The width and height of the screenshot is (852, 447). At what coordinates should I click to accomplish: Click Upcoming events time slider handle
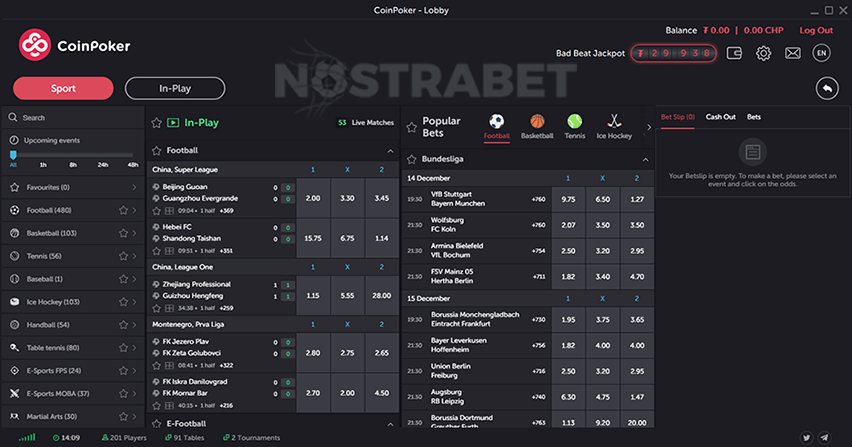[x=13, y=155]
